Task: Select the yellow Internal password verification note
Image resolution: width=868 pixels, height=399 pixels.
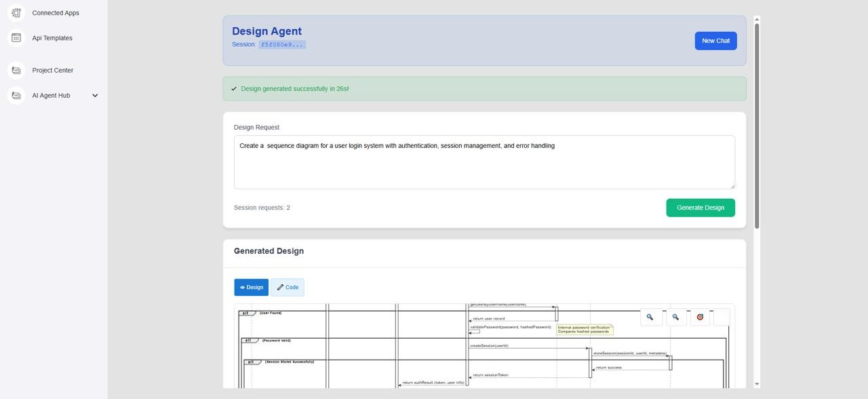Action: pos(585,330)
